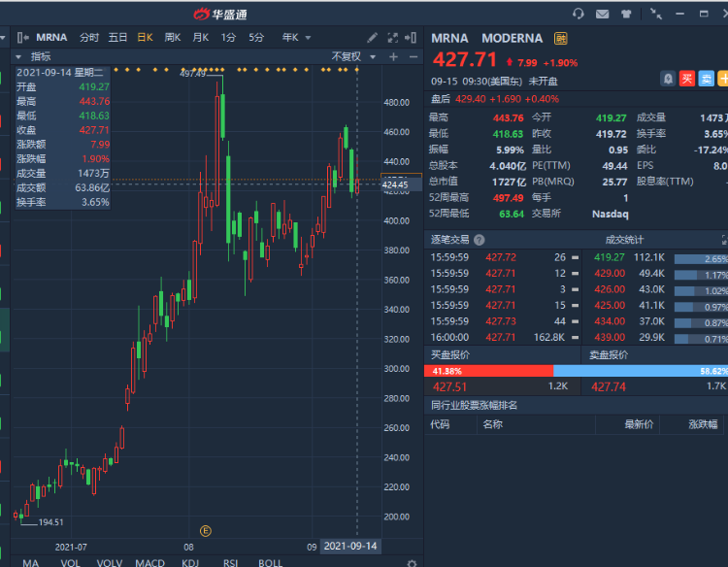Viewport: 728px width, 567px height.
Task: Toggle the MACD indicator
Action: click(149, 563)
